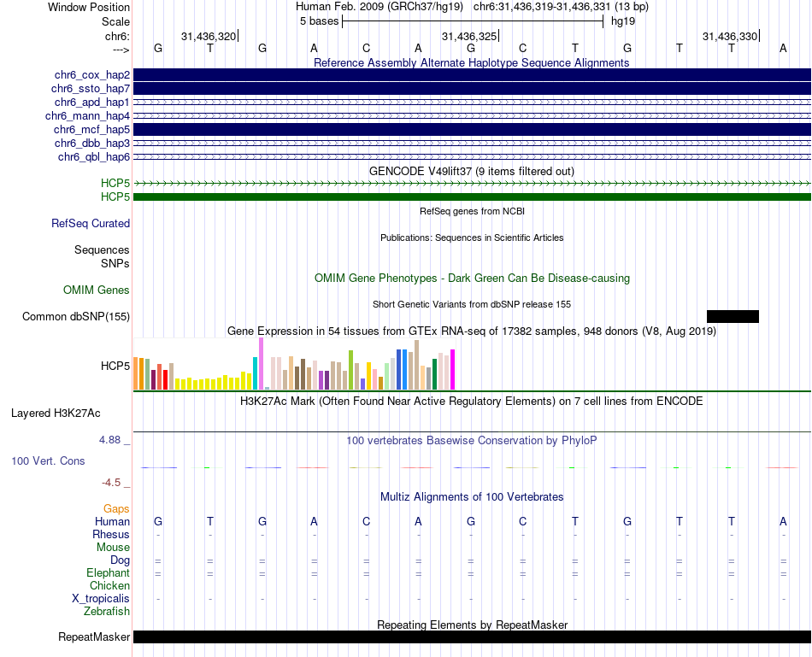812x657 pixels.
Task: Click the Reference Assembly Alternate Haplotype Sequence Alignments title
Action: click(x=472, y=62)
